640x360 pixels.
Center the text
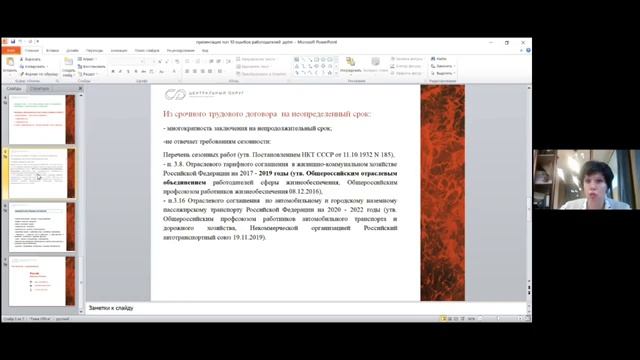click(x=195, y=71)
